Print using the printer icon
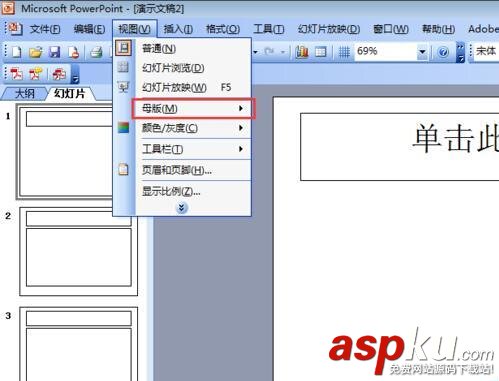This screenshot has width=499, height=381. [96, 52]
